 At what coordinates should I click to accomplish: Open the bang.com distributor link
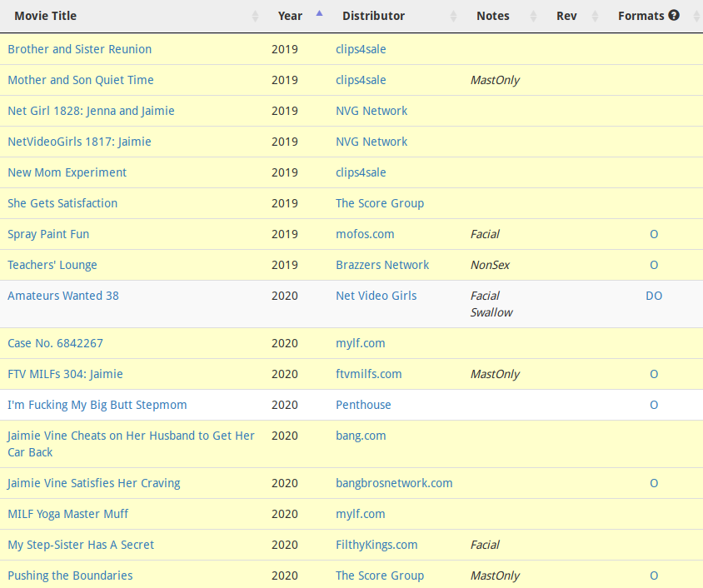click(361, 436)
